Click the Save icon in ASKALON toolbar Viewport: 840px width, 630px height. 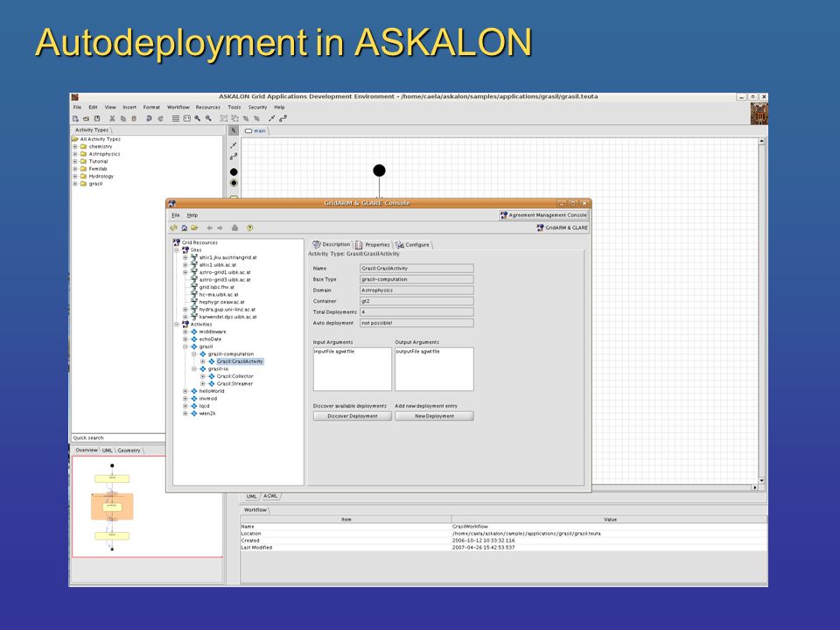(x=97, y=118)
